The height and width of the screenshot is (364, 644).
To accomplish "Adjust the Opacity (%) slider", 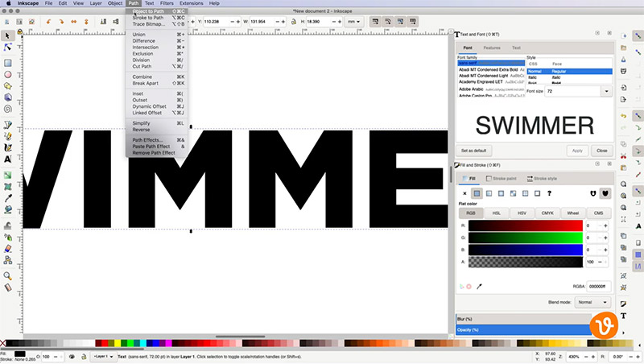I will pyautogui.click(x=524, y=330).
